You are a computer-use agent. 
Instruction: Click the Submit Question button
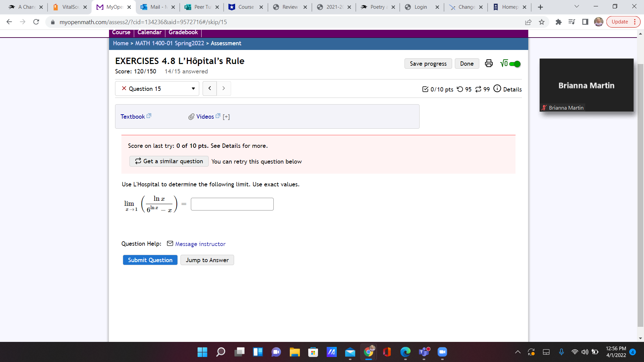pyautogui.click(x=150, y=260)
